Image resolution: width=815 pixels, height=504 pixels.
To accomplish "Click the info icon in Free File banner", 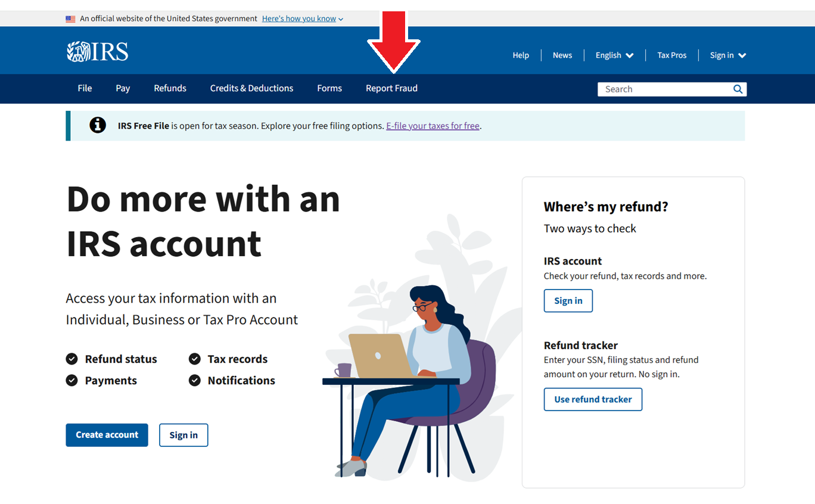I will point(98,125).
